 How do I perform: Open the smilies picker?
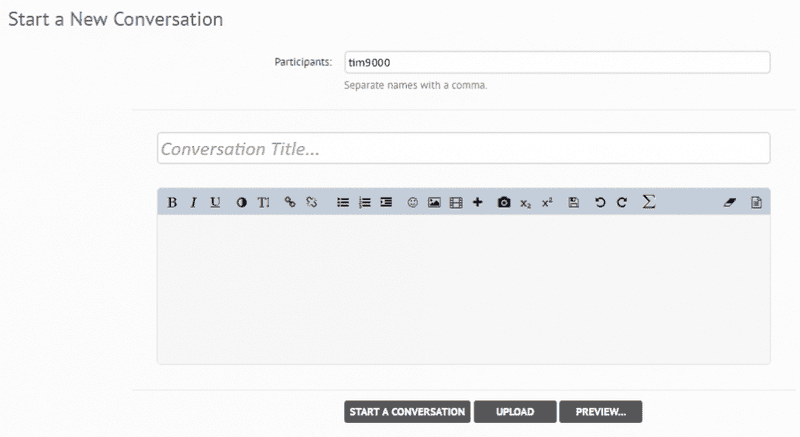pyautogui.click(x=412, y=202)
